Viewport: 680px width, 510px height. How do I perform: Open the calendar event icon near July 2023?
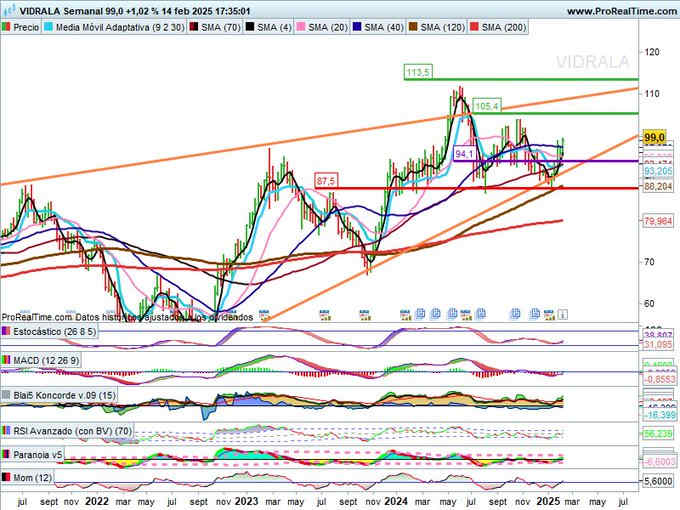tap(325, 314)
